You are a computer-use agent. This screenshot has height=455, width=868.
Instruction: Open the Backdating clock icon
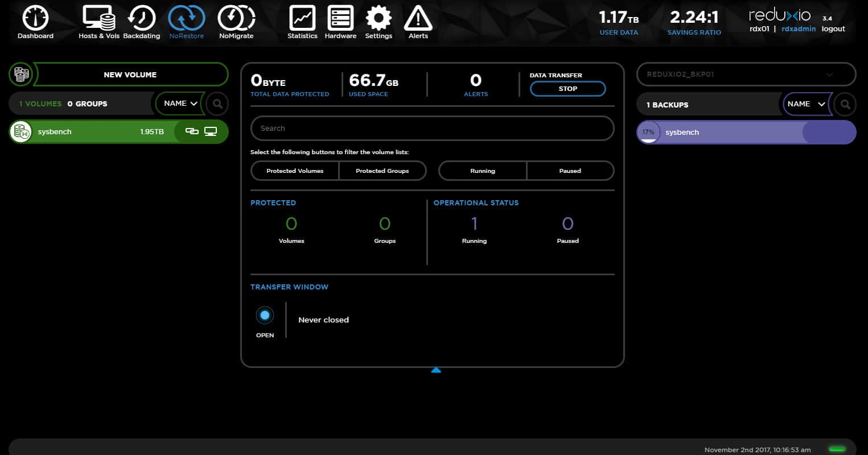[142, 18]
